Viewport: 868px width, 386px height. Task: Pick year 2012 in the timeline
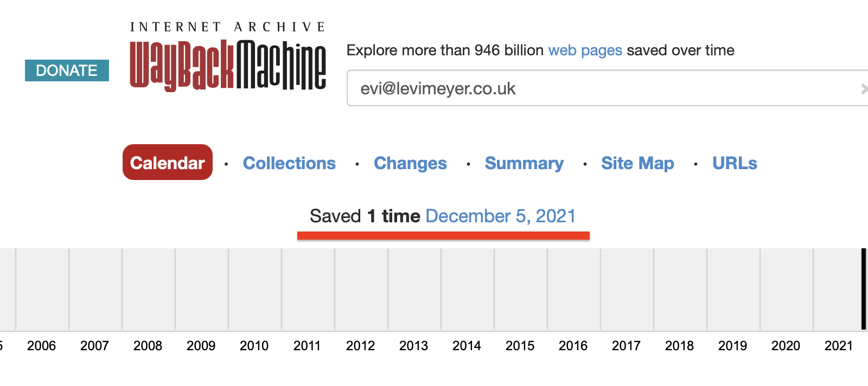click(361, 345)
